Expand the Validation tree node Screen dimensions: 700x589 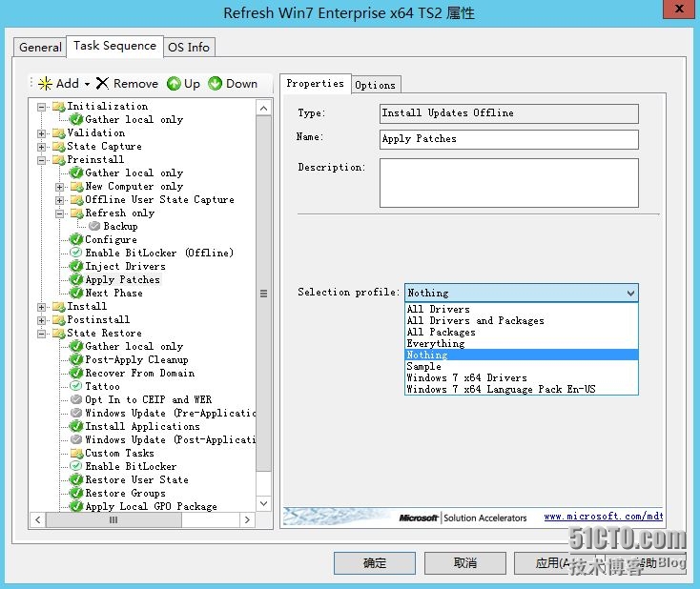(x=42, y=133)
